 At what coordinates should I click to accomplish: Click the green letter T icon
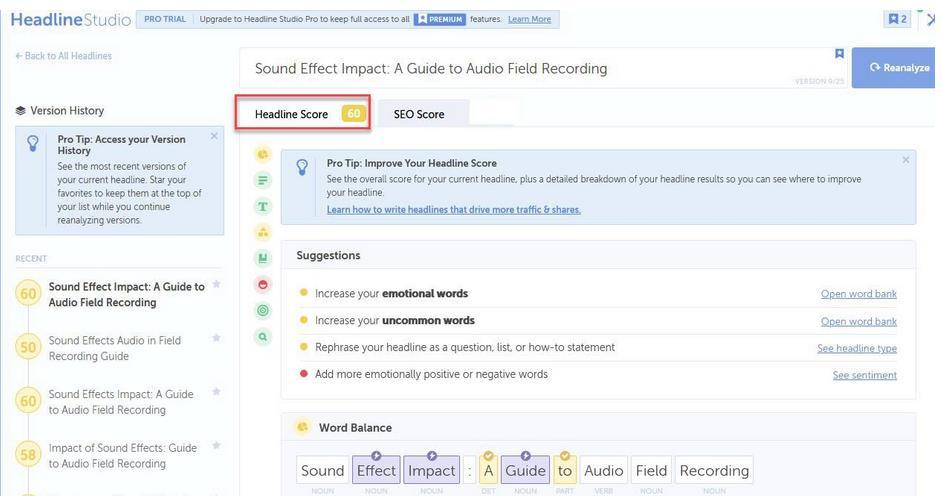[x=263, y=207]
